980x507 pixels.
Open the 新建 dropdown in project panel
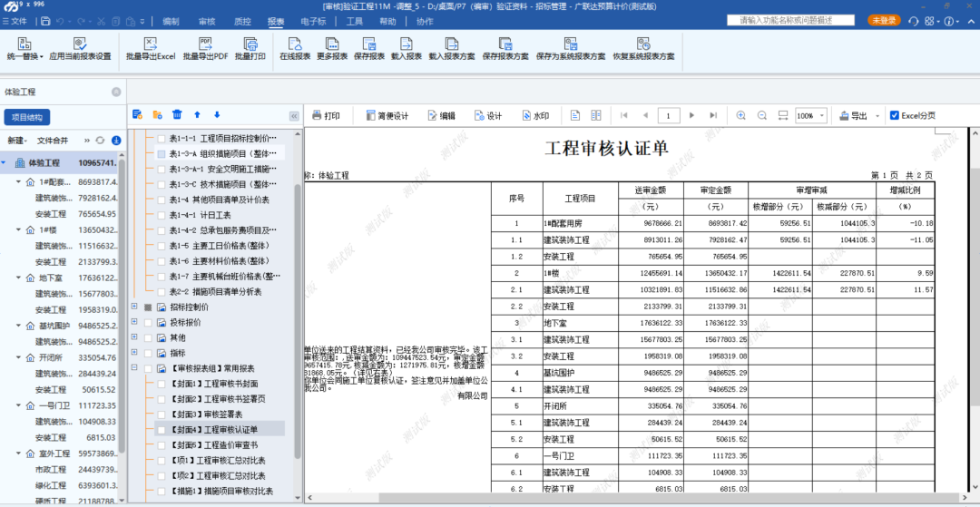(17, 141)
